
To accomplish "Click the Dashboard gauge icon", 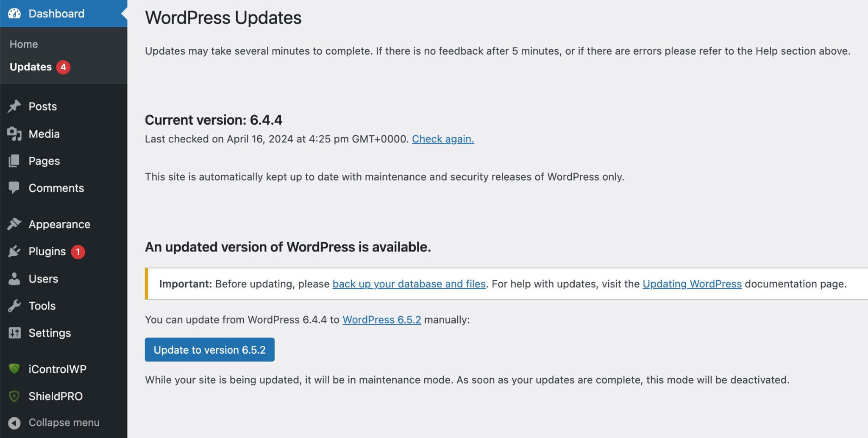I will (x=14, y=14).
